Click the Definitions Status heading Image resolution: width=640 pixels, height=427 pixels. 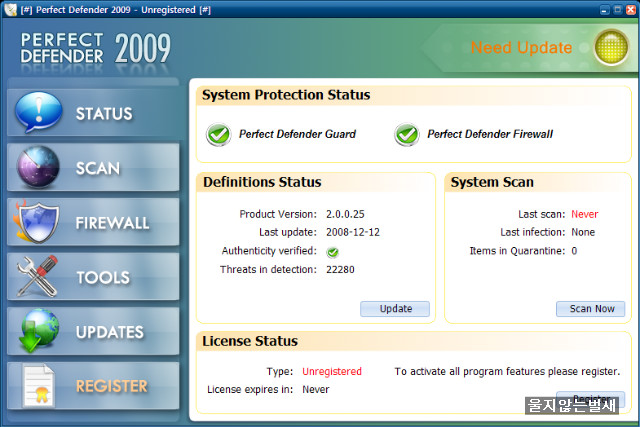pyautogui.click(x=262, y=182)
